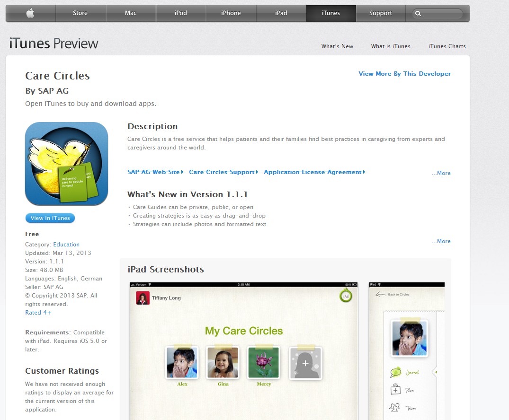
Task: Click the search magnifier icon
Action: pyautogui.click(x=418, y=13)
